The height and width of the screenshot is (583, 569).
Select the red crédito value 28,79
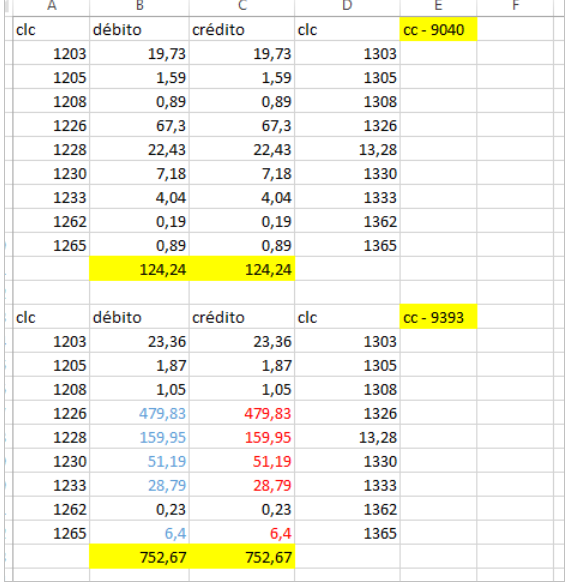pos(242,485)
